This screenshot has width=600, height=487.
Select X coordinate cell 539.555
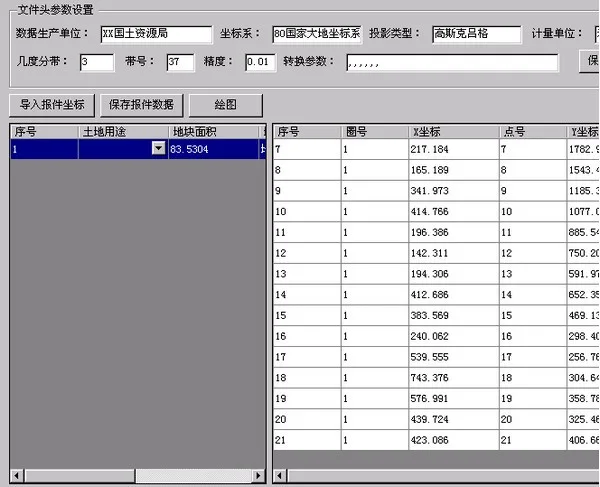454,357
